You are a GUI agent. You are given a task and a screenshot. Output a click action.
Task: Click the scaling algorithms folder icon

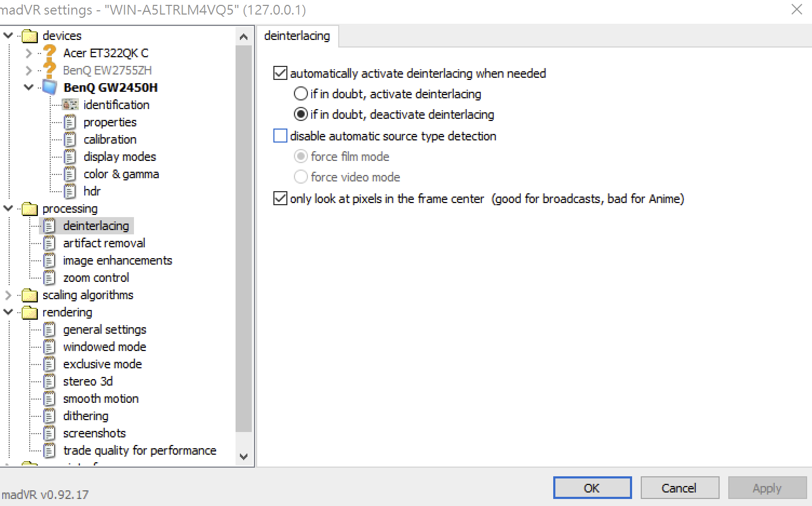click(30, 295)
